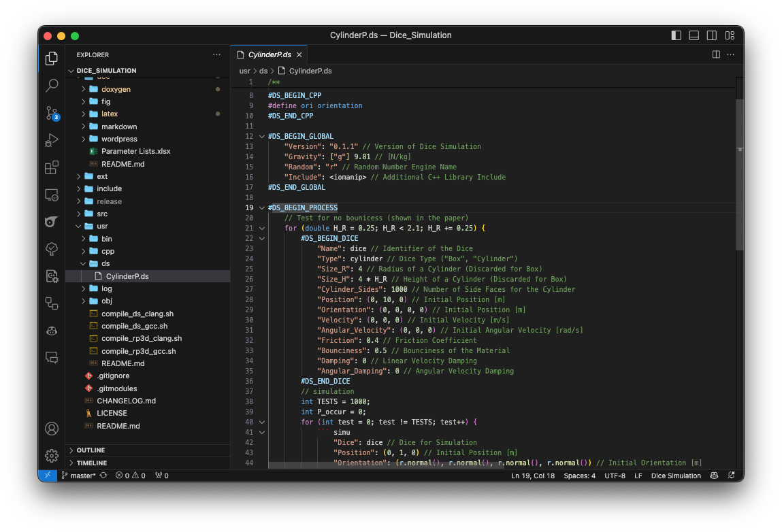Viewport: 782px width, 532px height.
Task: Open the Remote Explorer view
Action: (x=51, y=195)
